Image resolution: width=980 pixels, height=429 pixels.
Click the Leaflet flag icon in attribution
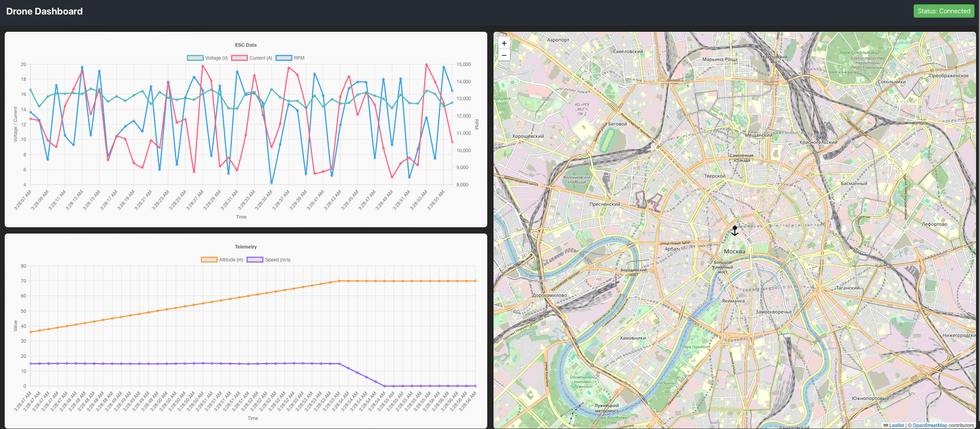tap(886, 425)
